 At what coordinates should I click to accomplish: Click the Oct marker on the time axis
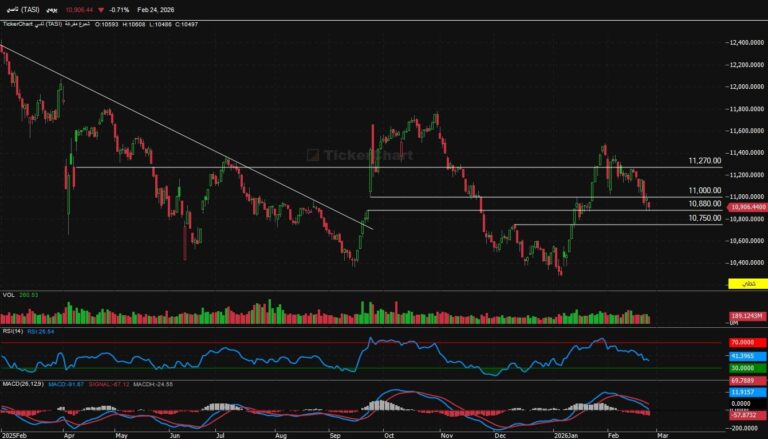click(388, 435)
